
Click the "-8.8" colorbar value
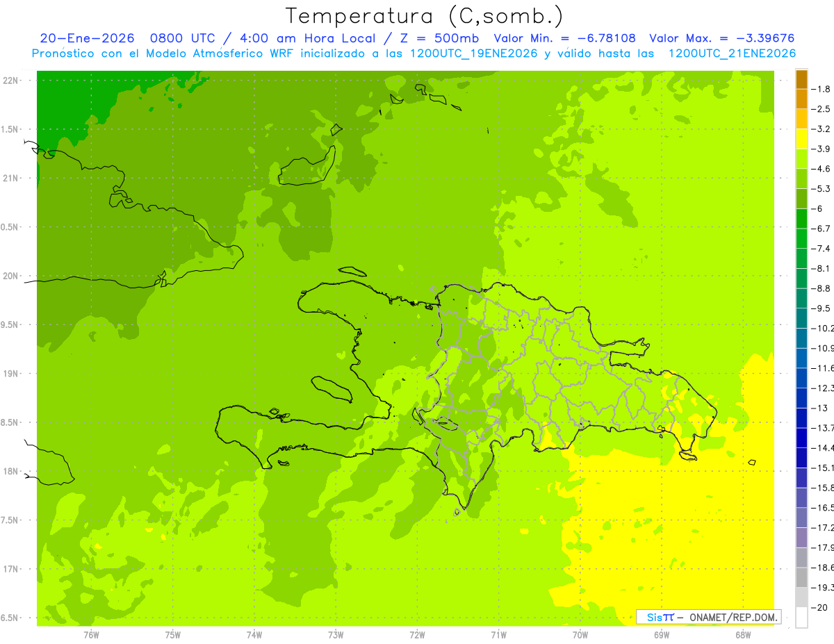pyautogui.click(x=821, y=288)
